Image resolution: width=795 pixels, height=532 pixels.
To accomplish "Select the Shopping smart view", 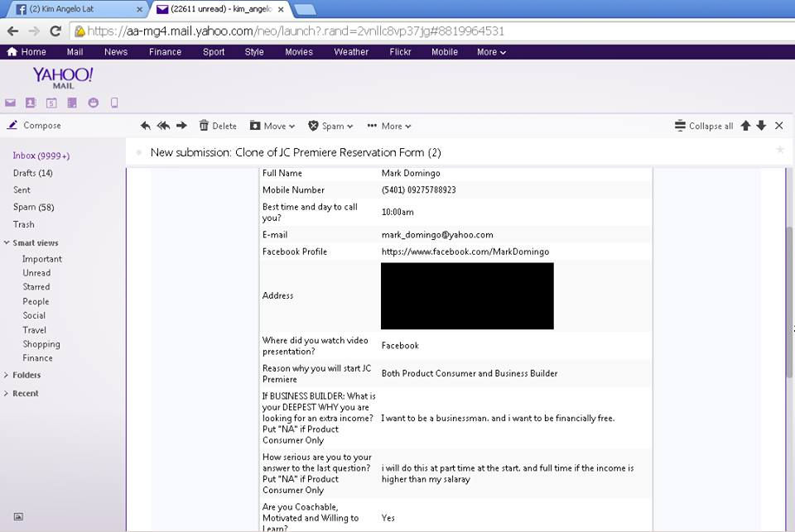I will (41, 344).
